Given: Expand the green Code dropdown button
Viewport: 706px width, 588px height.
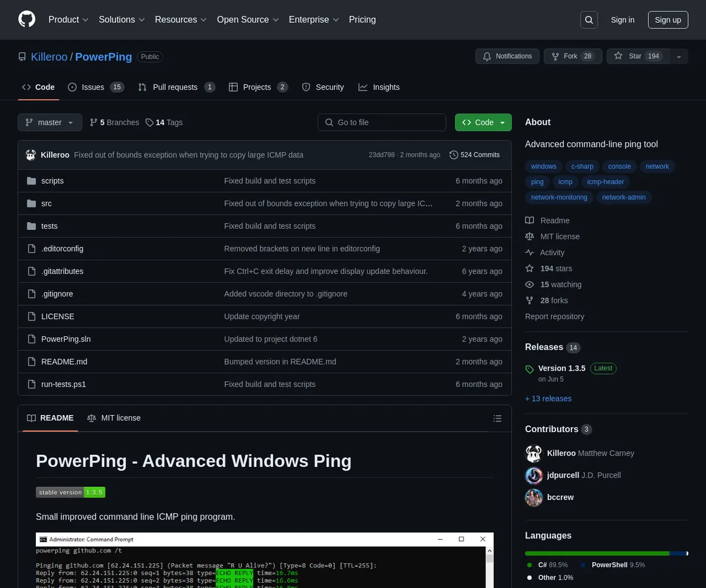Looking at the screenshot, I should pyautogui.click(x=483, y=122).
